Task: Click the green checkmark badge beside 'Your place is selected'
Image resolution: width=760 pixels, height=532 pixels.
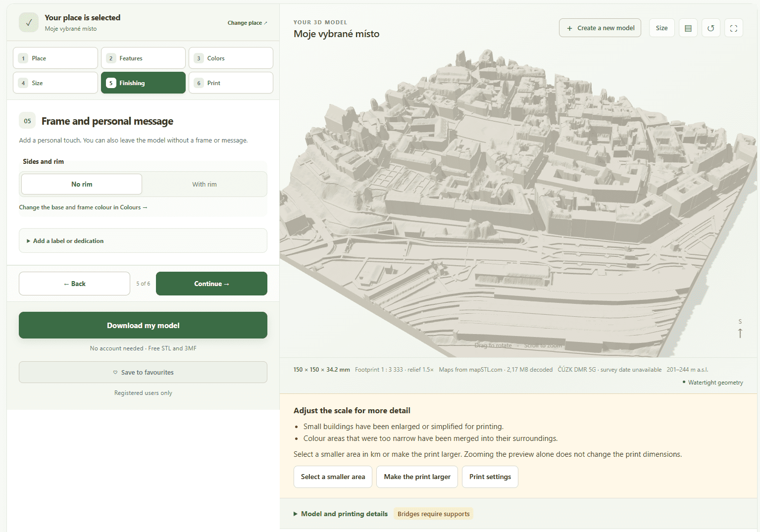Action: (29, 22)
